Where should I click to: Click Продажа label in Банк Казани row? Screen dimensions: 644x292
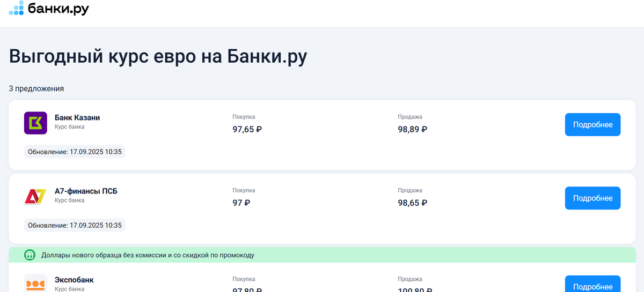pos(410,117)
